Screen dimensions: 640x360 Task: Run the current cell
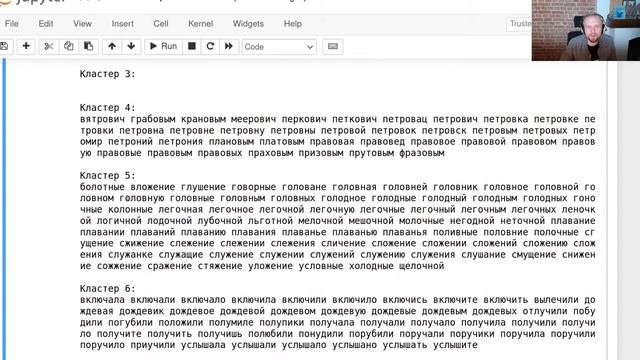click(163, 47)
